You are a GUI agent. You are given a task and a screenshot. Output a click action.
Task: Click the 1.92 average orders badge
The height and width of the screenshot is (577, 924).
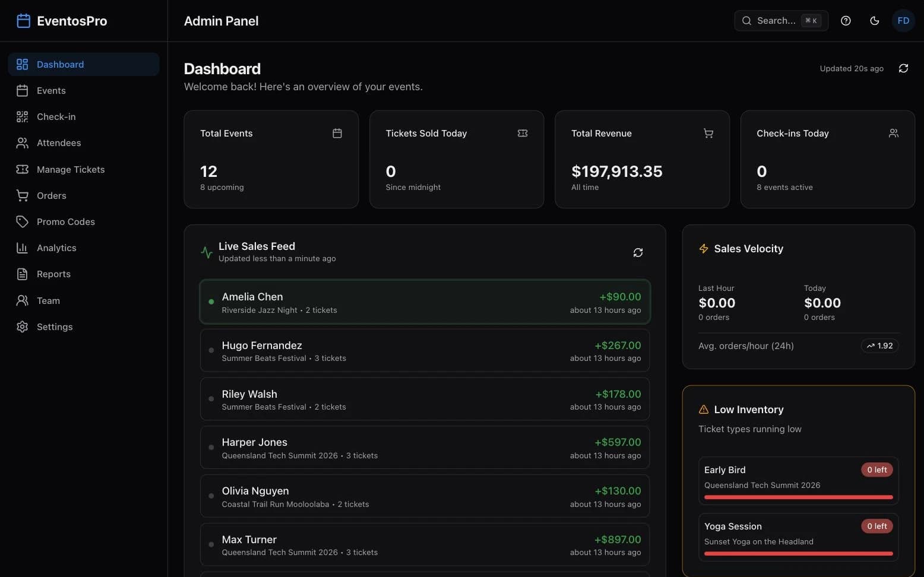(x=879, y=345)
